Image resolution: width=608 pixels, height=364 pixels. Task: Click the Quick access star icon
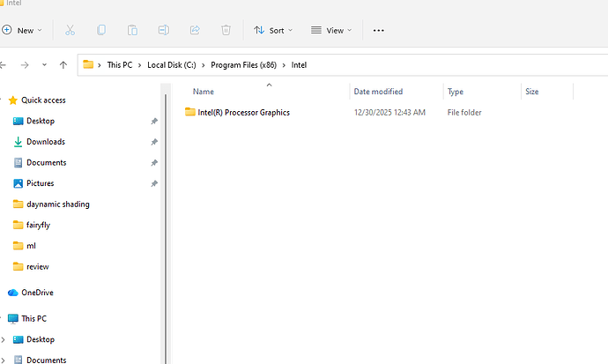point(13,100)
